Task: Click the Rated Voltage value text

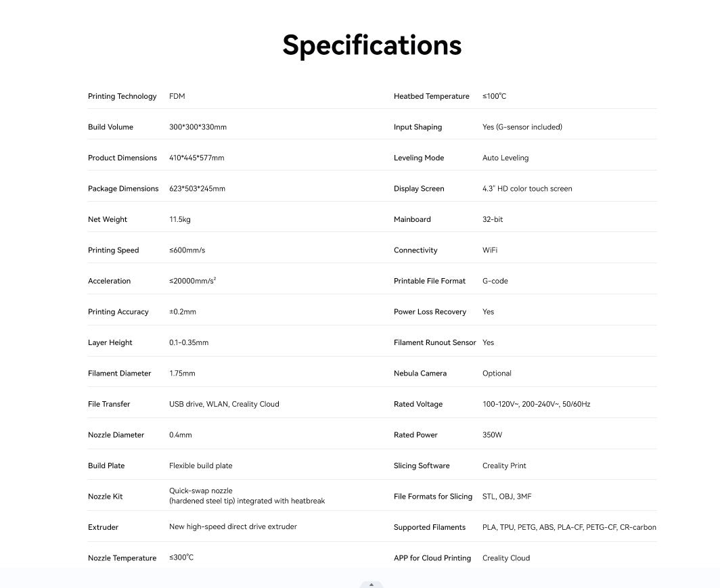Action: point(537,404)
